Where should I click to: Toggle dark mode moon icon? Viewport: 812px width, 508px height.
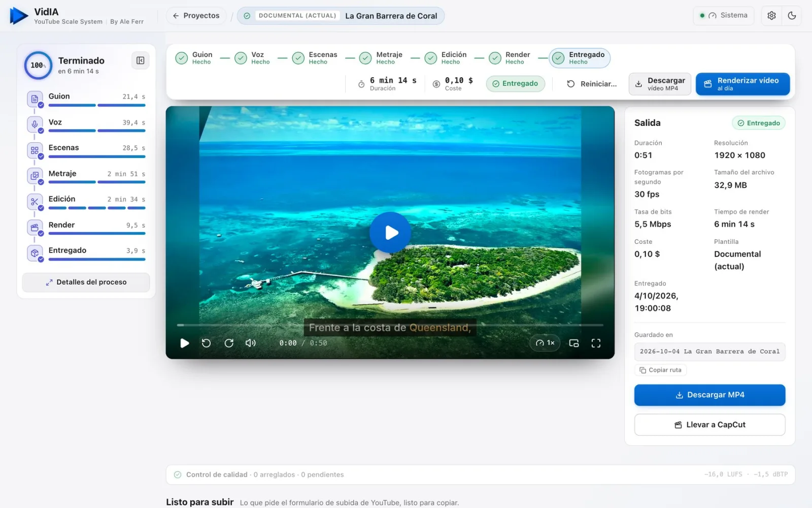pyautogui.click(x=792, y=16)
